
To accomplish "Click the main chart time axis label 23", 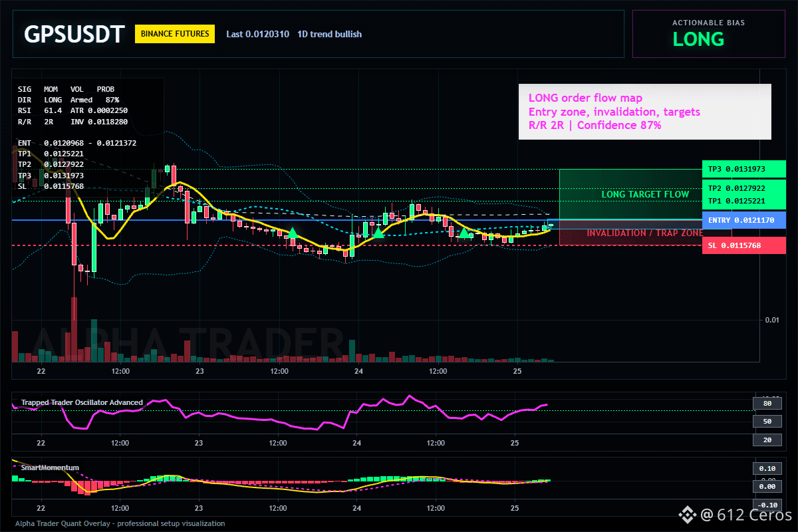I will click(x=199, y=370).
